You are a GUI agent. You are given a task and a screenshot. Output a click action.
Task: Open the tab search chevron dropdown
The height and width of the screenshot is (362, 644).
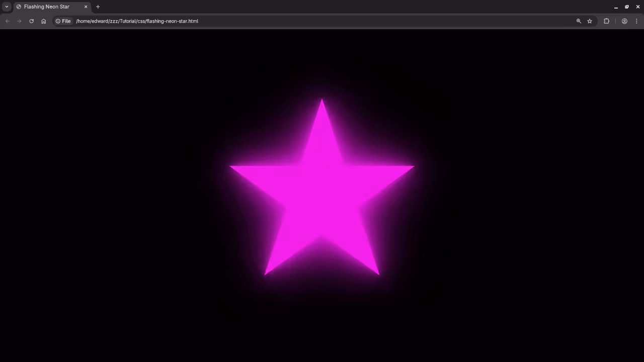[x=6, y=7]
